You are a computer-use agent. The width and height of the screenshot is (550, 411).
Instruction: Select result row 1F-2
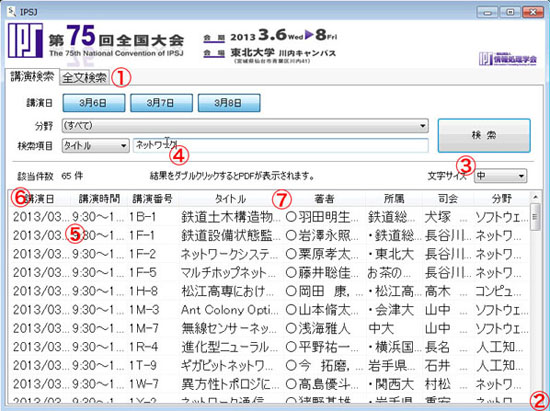pyautogui.click(x=269, y=254)
